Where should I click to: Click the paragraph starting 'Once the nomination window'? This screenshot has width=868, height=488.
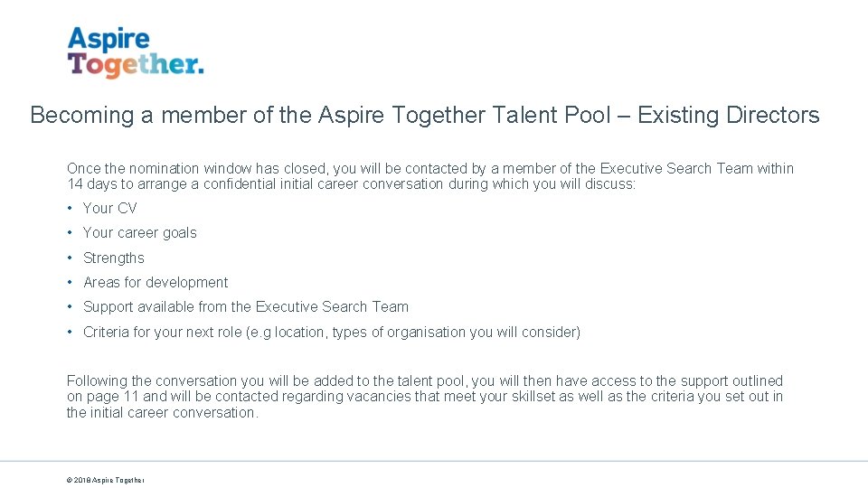click(x=429, y=175)
